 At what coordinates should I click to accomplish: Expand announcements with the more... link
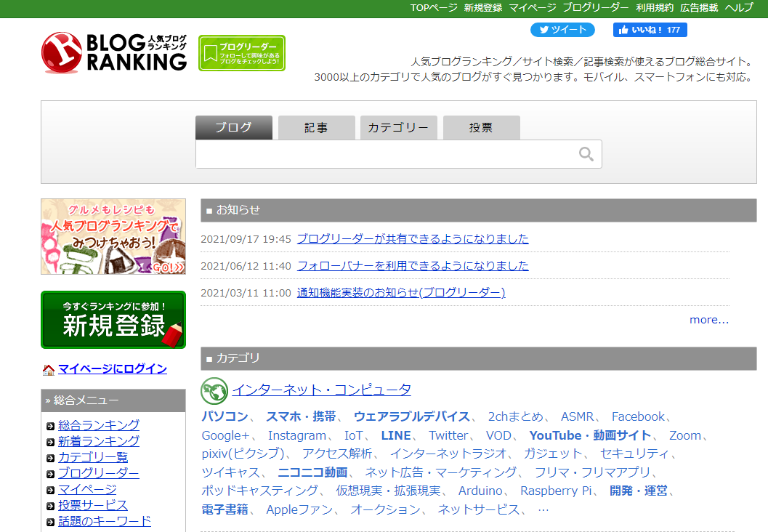(708, 320)
